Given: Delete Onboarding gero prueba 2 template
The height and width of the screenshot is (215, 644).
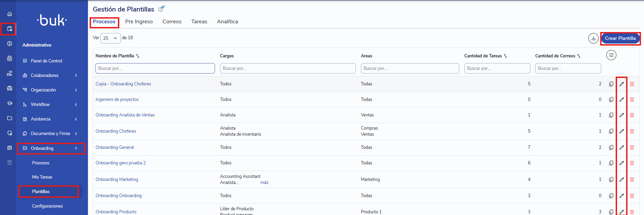Looking at the screenshot, I should point(632,163).
